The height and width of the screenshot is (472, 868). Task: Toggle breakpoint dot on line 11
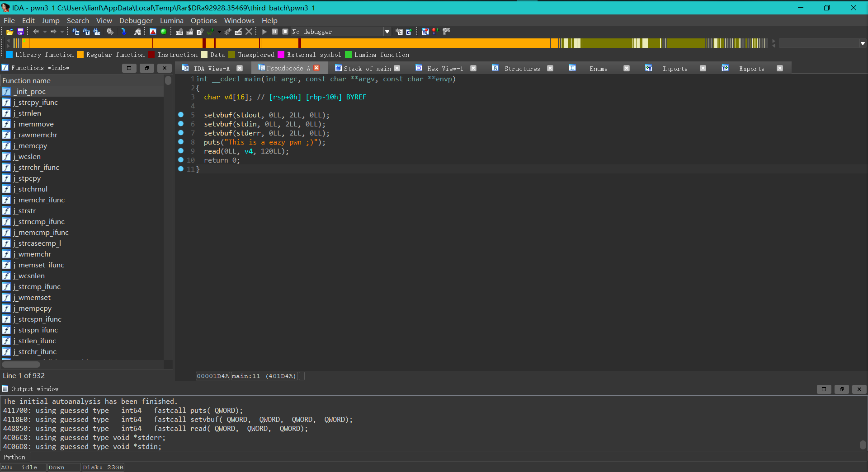tap(181, 169)
